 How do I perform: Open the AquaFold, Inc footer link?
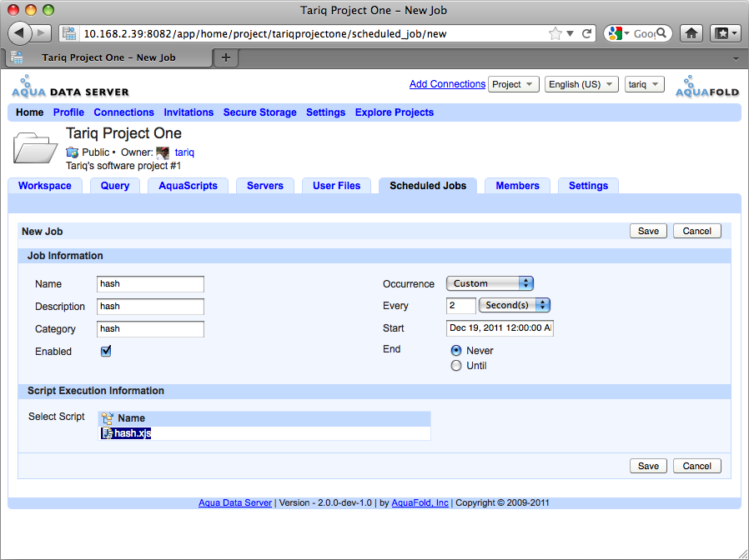(x=420, y=502)
